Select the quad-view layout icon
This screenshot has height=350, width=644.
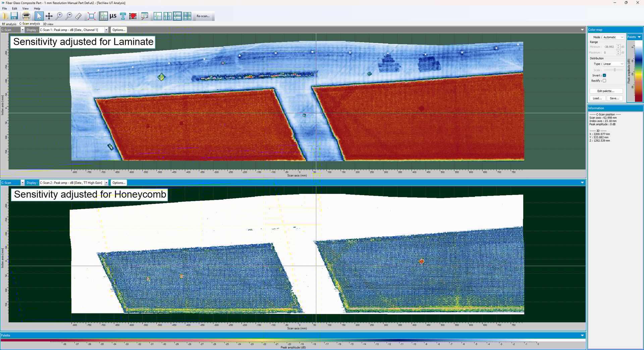[187, 16]
